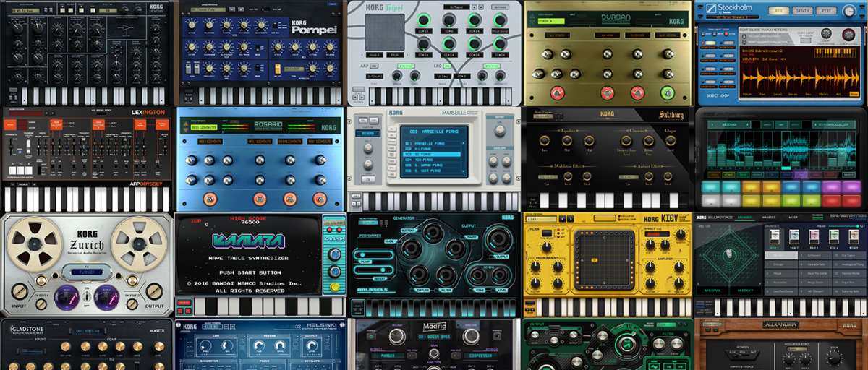The width and height of the screenshot is (868, 370).
Task: Toggle the POWER button on Madrid
Action: point(371,337)
